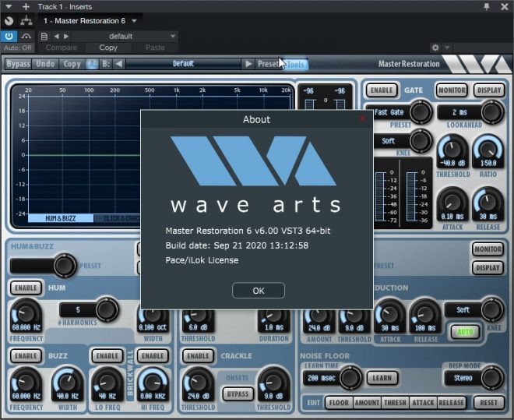Switch to the Click & Crackle tab
This screenshot has height=420, width=514.
click(118, 218)
